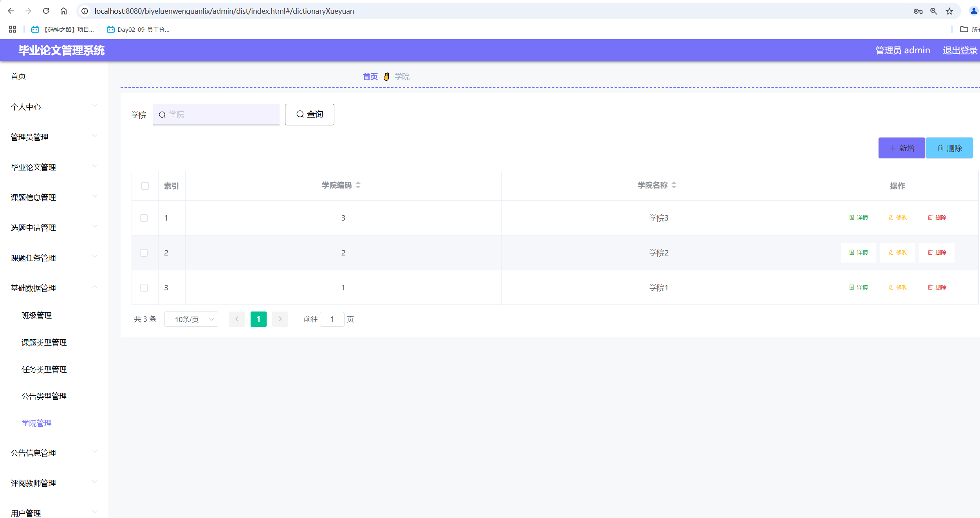Click the browser back arrow
Screen dimensions: 980x518
pos(11,11)
